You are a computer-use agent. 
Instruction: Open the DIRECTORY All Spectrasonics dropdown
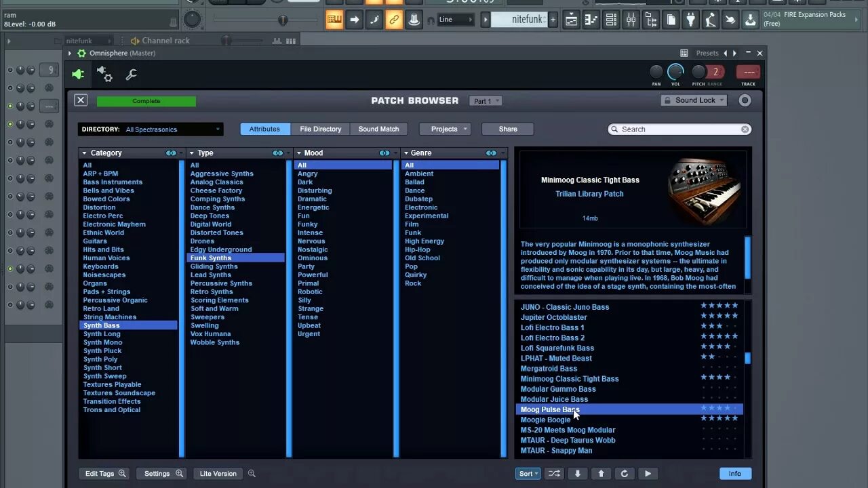click(x=151, y=129)
